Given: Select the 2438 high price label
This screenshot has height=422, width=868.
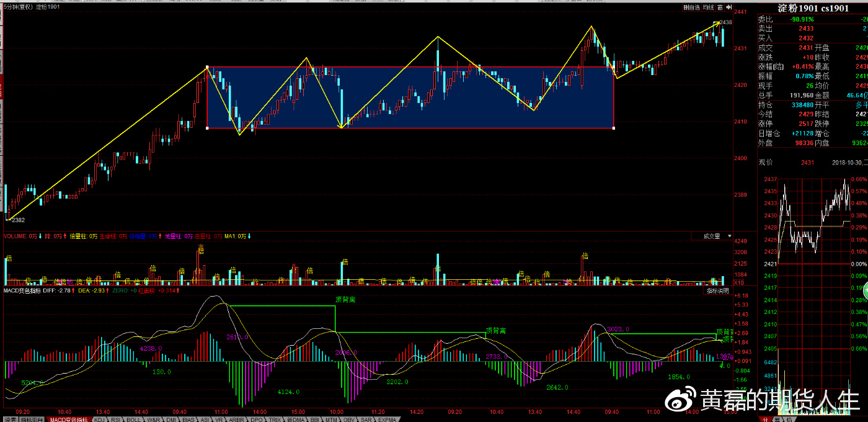Looking at the screenshot, I should click(726, 22).
